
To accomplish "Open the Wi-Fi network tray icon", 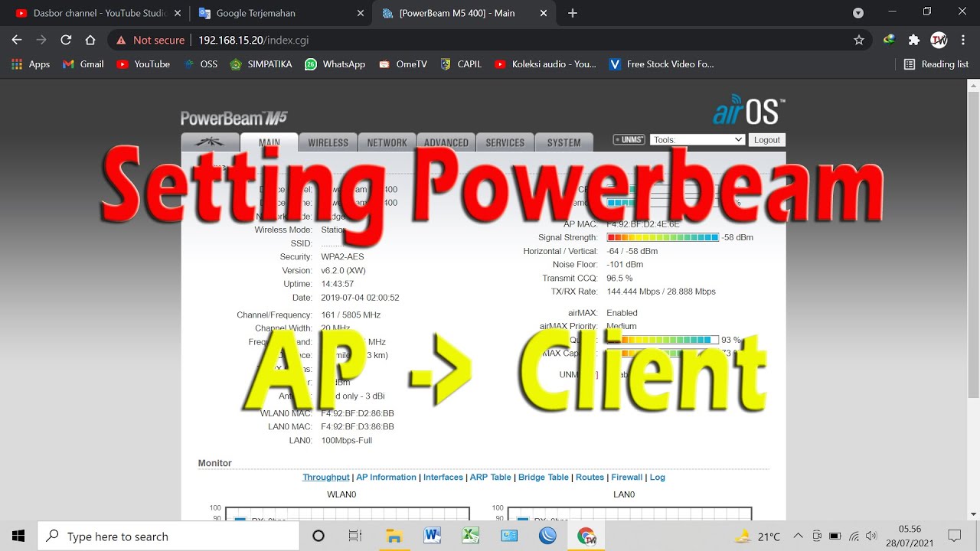I will pos(854,536).
